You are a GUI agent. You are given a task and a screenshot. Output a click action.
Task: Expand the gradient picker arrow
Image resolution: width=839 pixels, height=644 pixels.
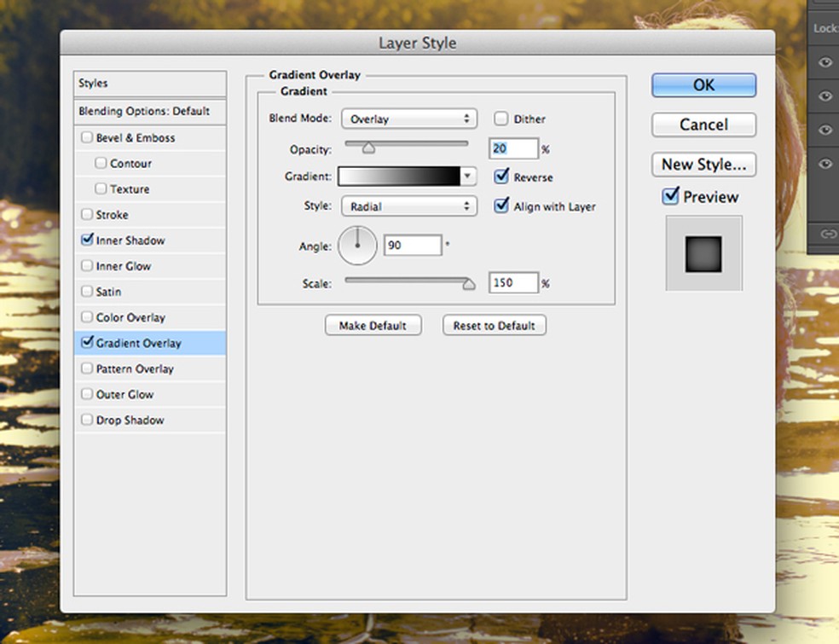tap(467, 177)
